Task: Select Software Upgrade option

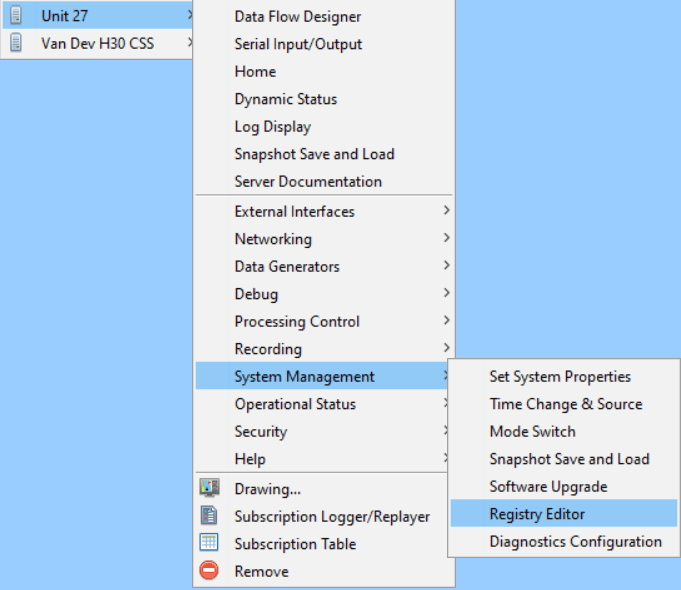Action: coord(549,487)
